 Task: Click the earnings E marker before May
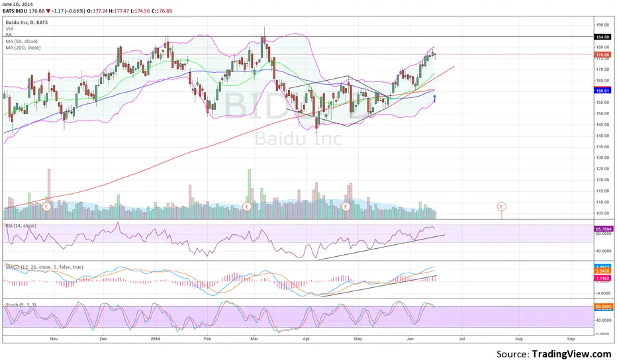coord(346,206)
